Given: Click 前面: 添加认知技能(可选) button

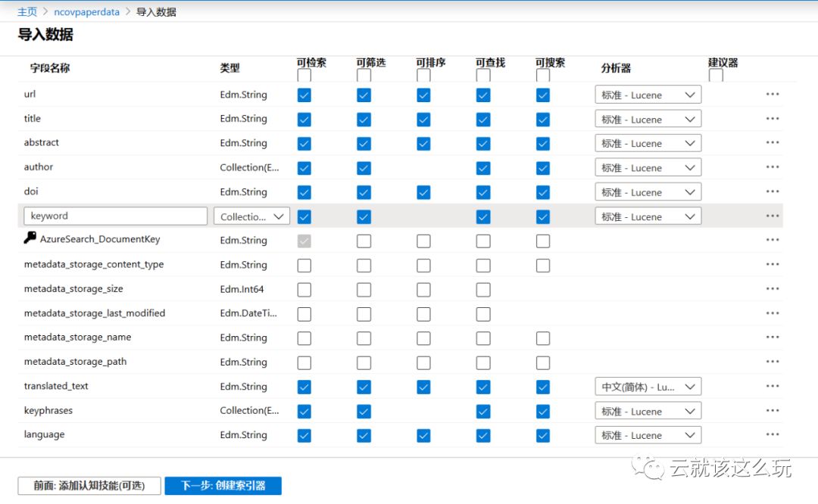Looking at the screenshot, I should point(89,486).
